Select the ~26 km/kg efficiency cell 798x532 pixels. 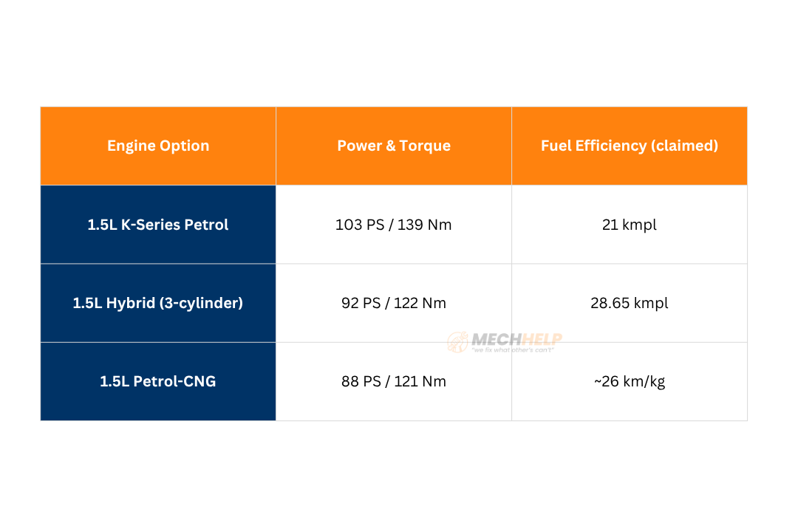tap(630, 382)
